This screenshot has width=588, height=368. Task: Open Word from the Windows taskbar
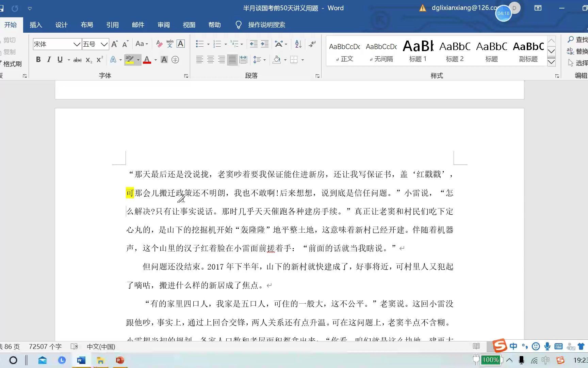81,360
